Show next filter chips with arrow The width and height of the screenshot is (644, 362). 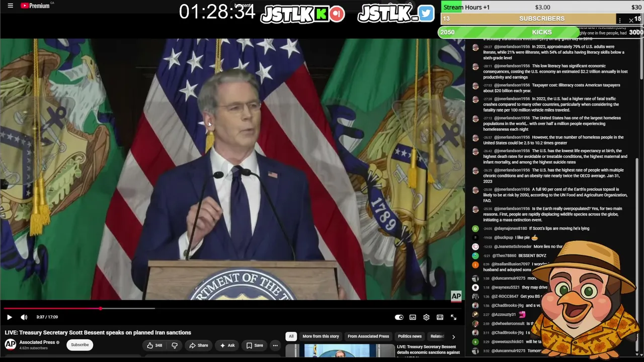click(453, 337)
